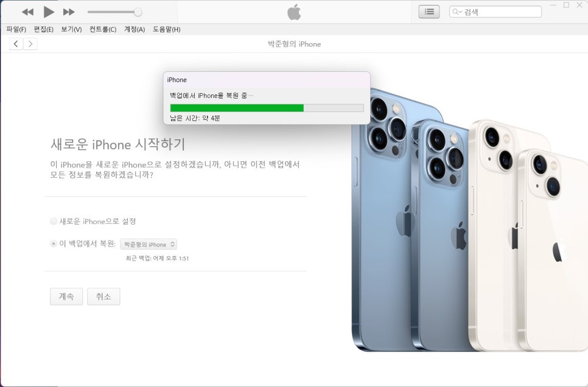Open the 계정(A) menu
This screenshot has width=588, height=387.
(135, 29)
